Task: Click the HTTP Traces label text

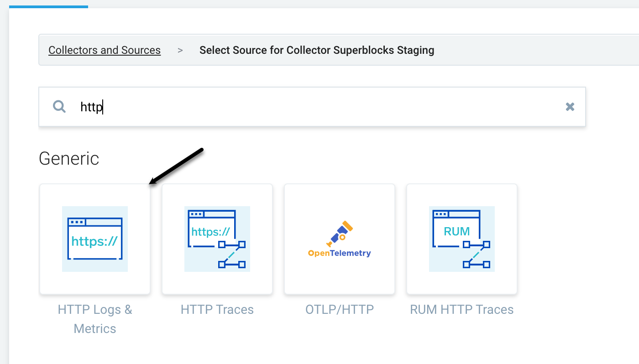Action: [217, 309]
